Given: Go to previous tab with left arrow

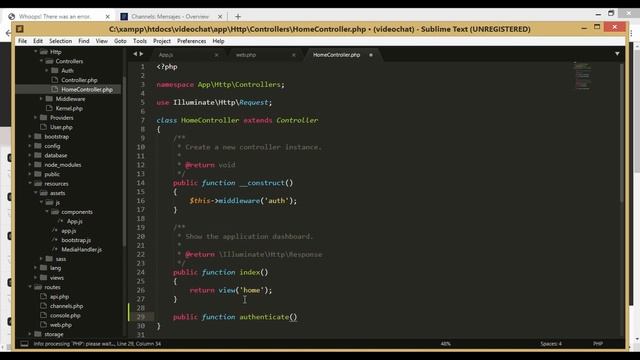Looking at the screenshot, I should (135, 54).
